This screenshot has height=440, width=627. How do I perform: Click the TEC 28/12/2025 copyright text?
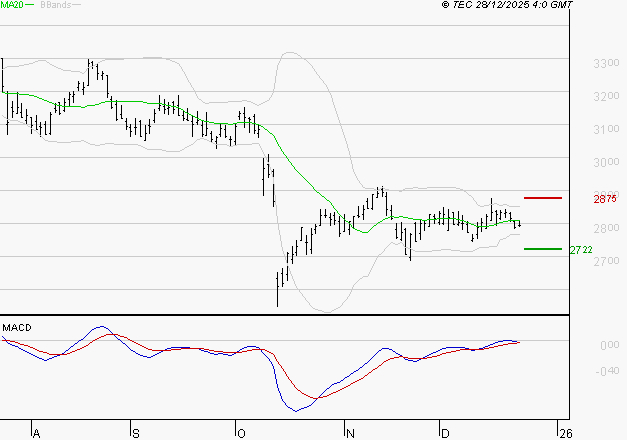pyautogui.click(x=507, y=4)
